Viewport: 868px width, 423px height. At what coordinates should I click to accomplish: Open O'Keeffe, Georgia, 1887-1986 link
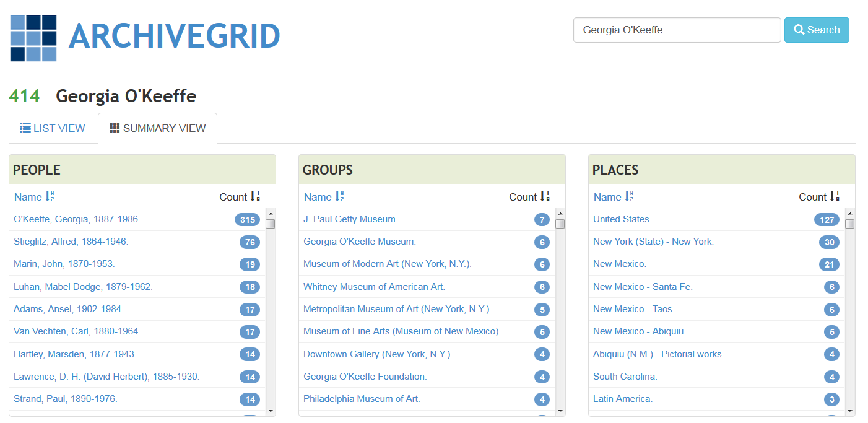(77, 219)
